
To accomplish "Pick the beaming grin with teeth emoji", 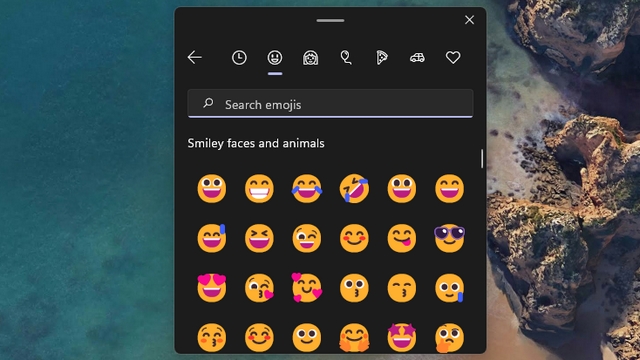I will pyautogui.click(x=259, y=189).
